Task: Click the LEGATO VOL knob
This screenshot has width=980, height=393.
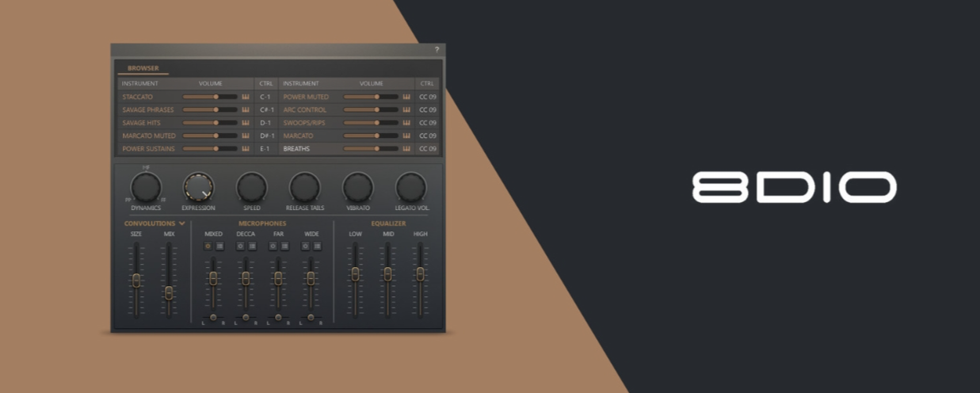Action: [x=410, y=187]
